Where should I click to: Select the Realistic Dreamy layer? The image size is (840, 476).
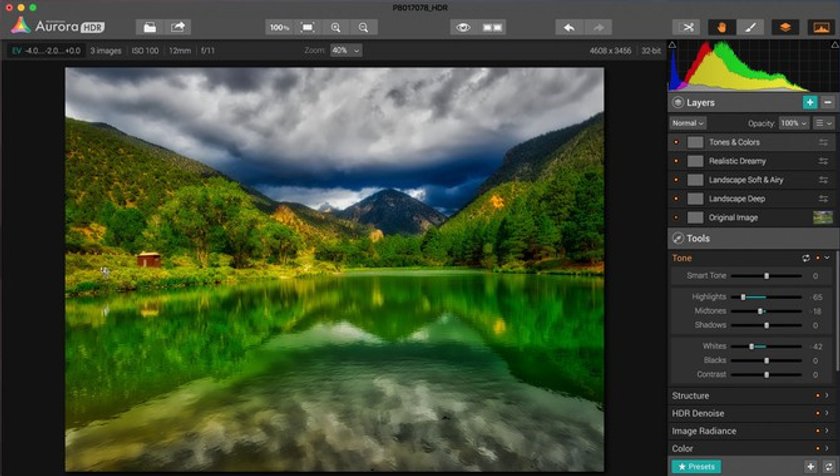point(752,161)
